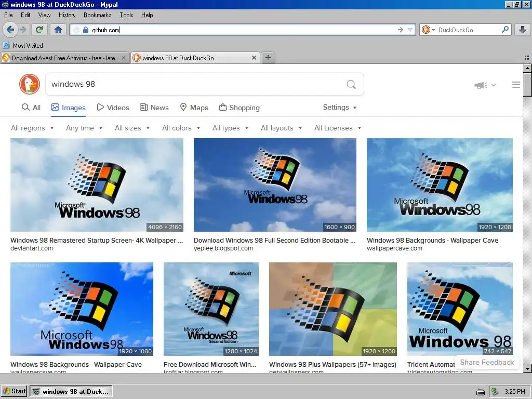This screenshot has height=399, width=532.
Task: Open the 4096 × 2160 Remastered Startup thumbnail
Action: tap(97, 185)
